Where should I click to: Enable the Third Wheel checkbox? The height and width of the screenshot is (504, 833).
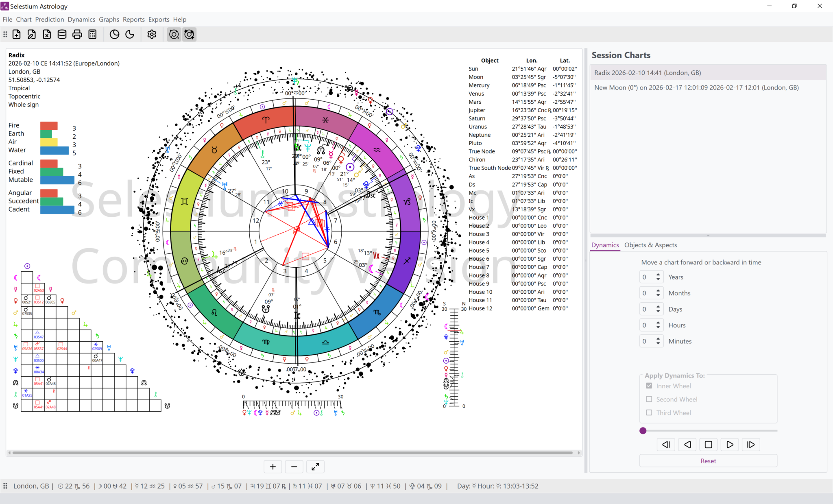[649, 412]
